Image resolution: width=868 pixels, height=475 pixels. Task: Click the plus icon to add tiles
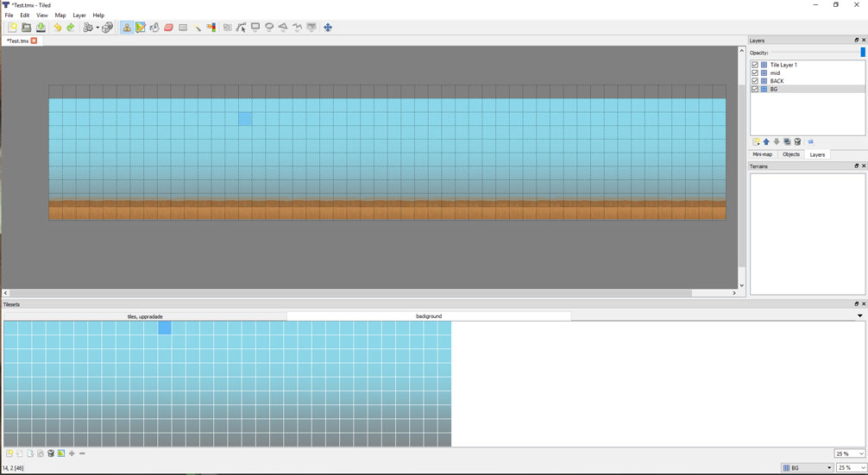pos(72,453)
